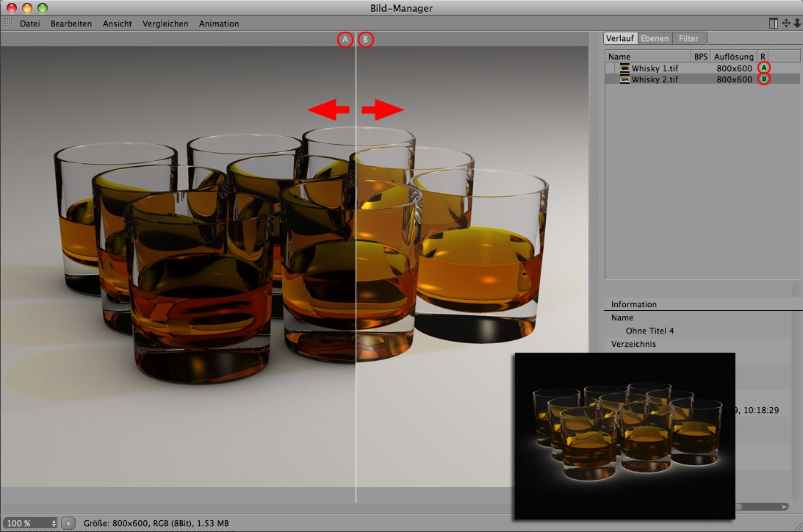Click the dotted grip icon left of Datei
Viewport: 803px width, 532px height.
click(9, 24)
